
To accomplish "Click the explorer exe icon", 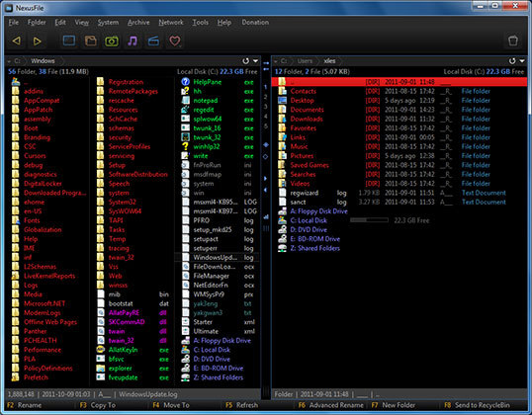I will 101,368.
